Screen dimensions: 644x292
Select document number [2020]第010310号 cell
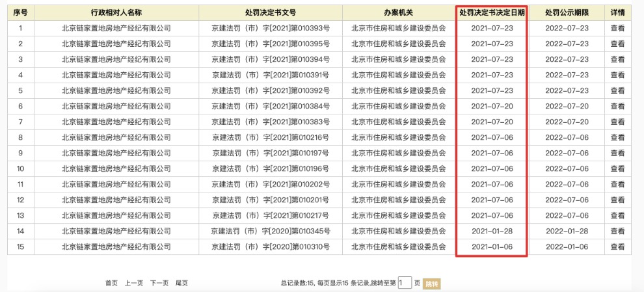[x=271, y=247]
